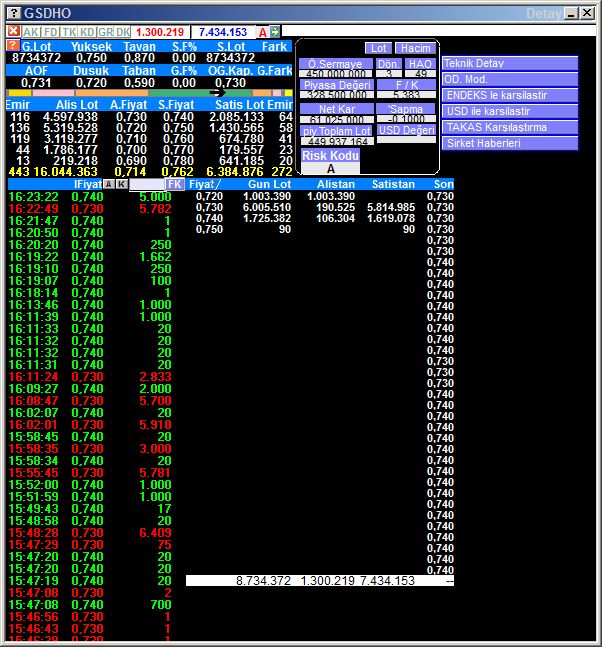This screenshot has height=647, width=602.
Task: Click the Fiyat column header
Action: point(205,184)
